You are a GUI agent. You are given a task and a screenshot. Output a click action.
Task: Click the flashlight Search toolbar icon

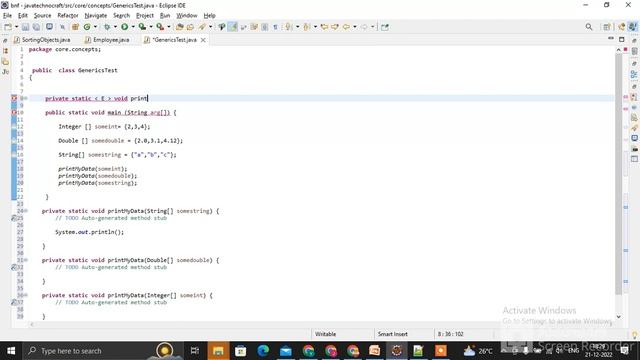coord(202,27)
